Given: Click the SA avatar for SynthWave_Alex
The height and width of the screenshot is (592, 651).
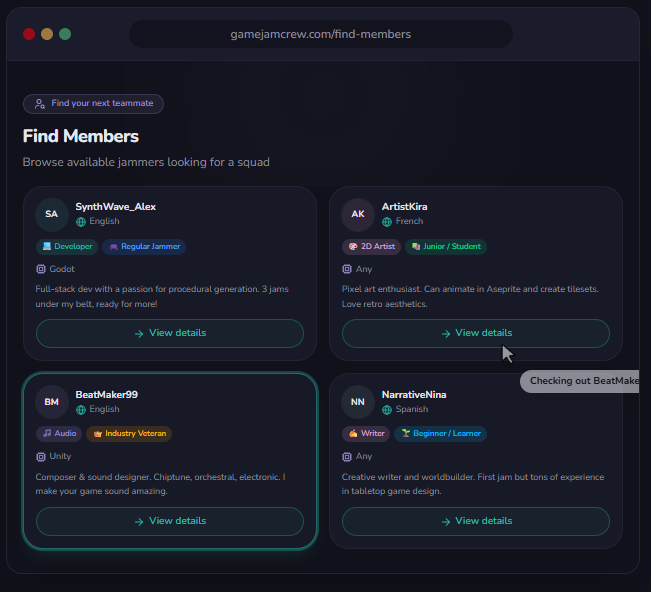Looking at the screenshot, I should [x=52, y=214].
